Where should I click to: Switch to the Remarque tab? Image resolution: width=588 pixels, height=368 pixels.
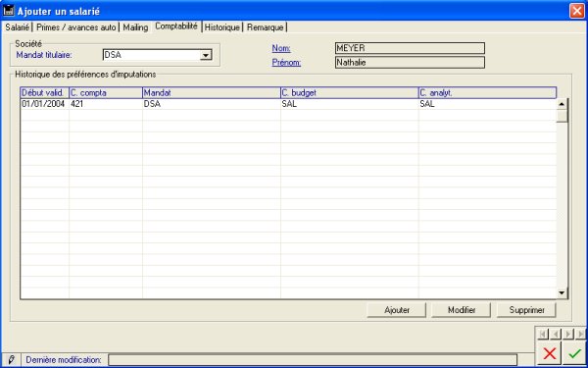pos(266,27)
